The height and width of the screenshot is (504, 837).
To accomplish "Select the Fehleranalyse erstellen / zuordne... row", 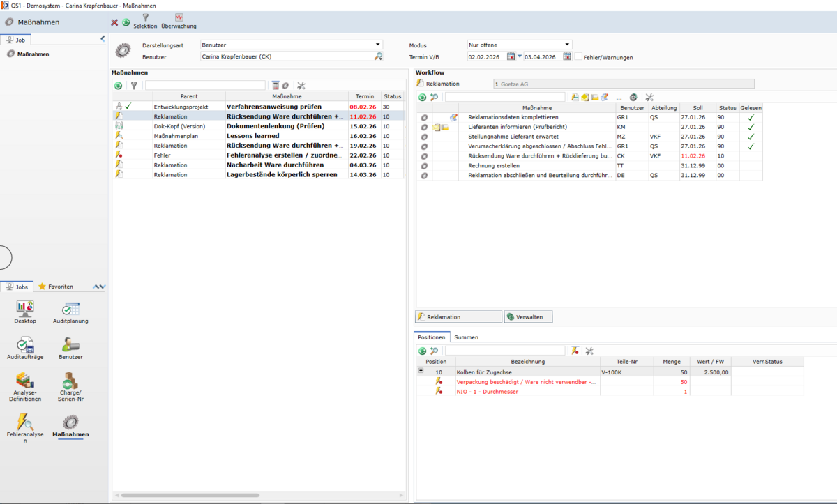I will (258, 155).
